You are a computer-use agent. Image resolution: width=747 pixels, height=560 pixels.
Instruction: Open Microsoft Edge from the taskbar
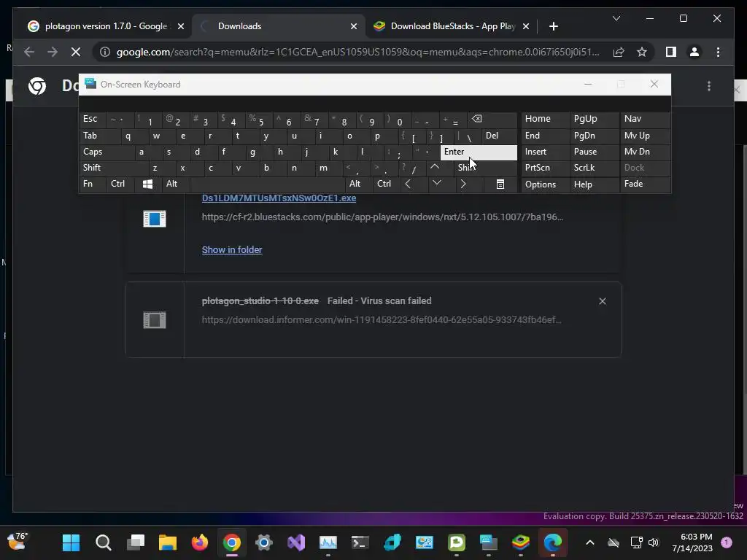[553, 542]
